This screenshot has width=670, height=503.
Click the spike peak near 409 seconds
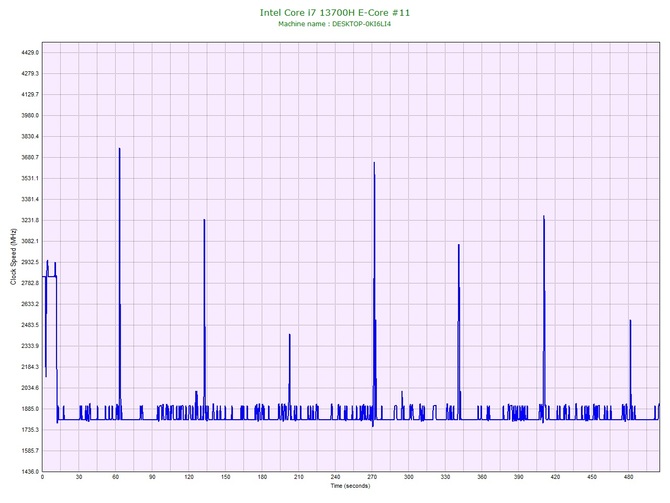tap(543, 216)
